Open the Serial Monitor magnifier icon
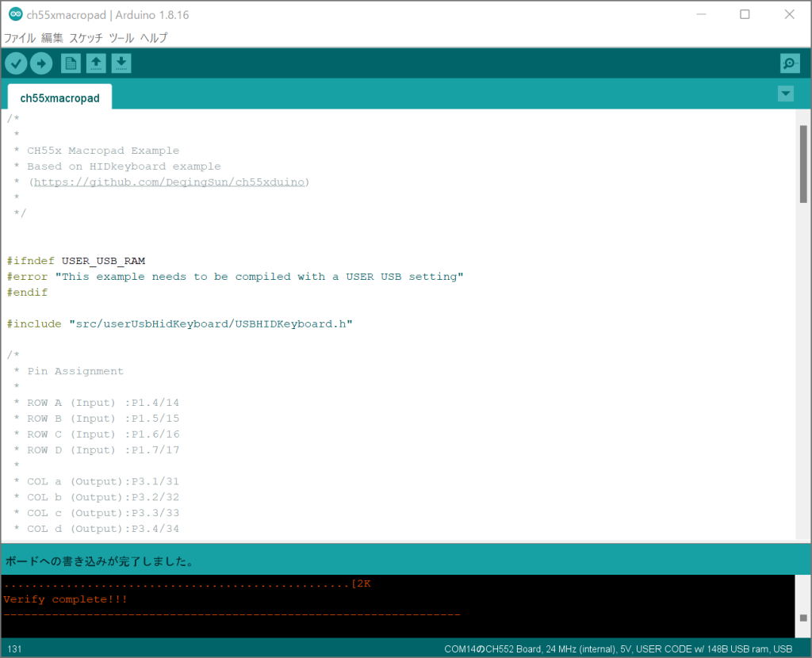812x658 pixels. click(x=789, y=63)
